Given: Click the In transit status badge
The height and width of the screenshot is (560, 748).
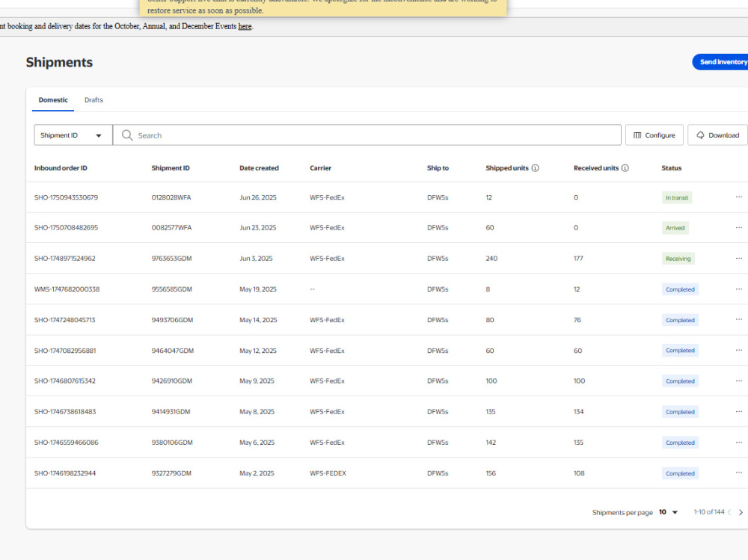Looking at the screenshot, I should coord(677,197).
